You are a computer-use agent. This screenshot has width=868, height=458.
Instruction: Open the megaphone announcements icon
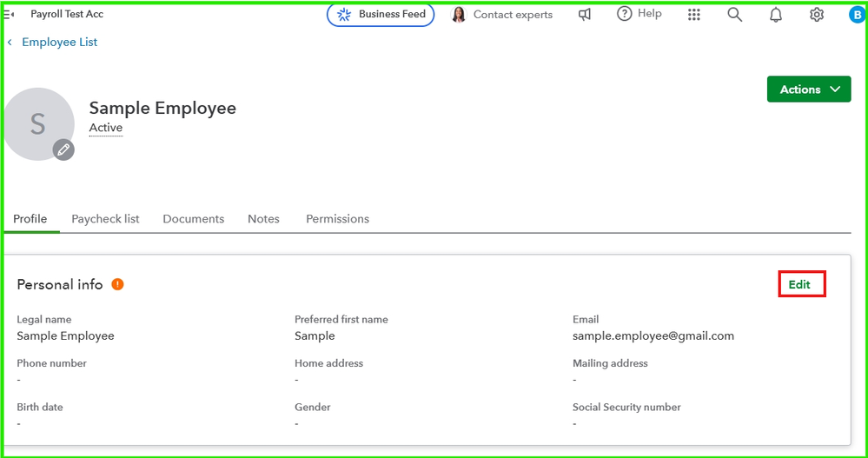pyautogui.click(x=585, y=15)
